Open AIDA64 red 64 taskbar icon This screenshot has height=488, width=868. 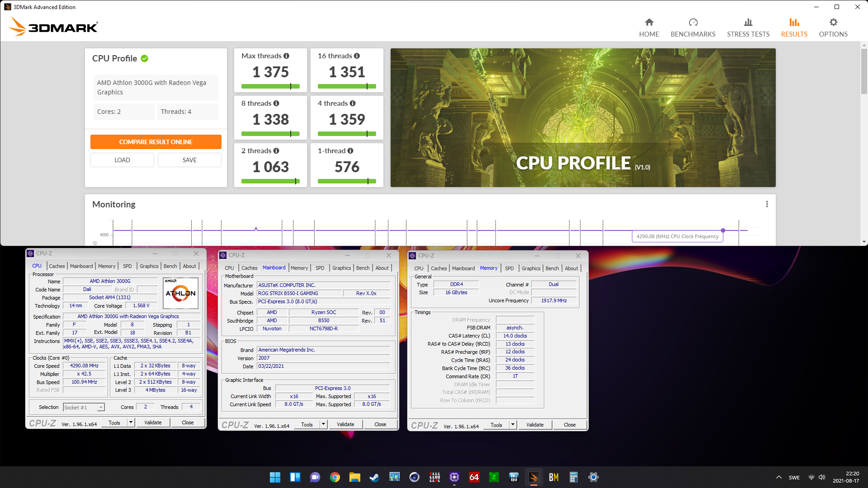pos(474,477)
